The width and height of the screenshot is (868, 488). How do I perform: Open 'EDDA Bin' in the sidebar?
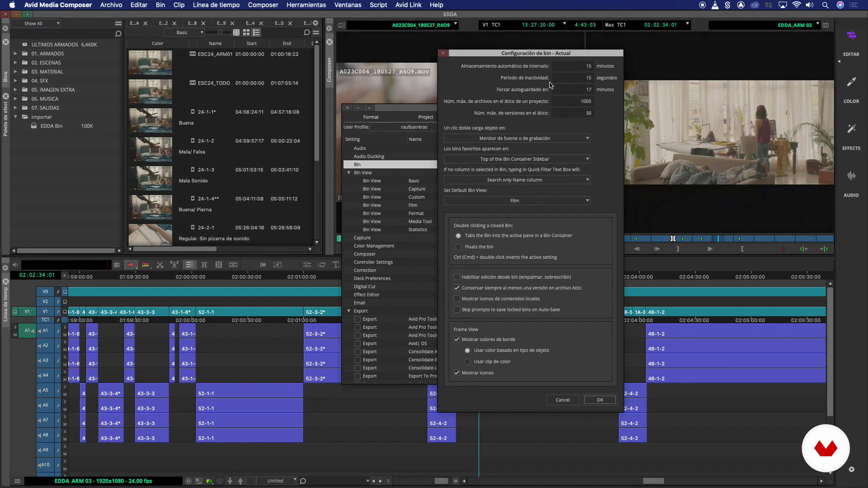51,126
